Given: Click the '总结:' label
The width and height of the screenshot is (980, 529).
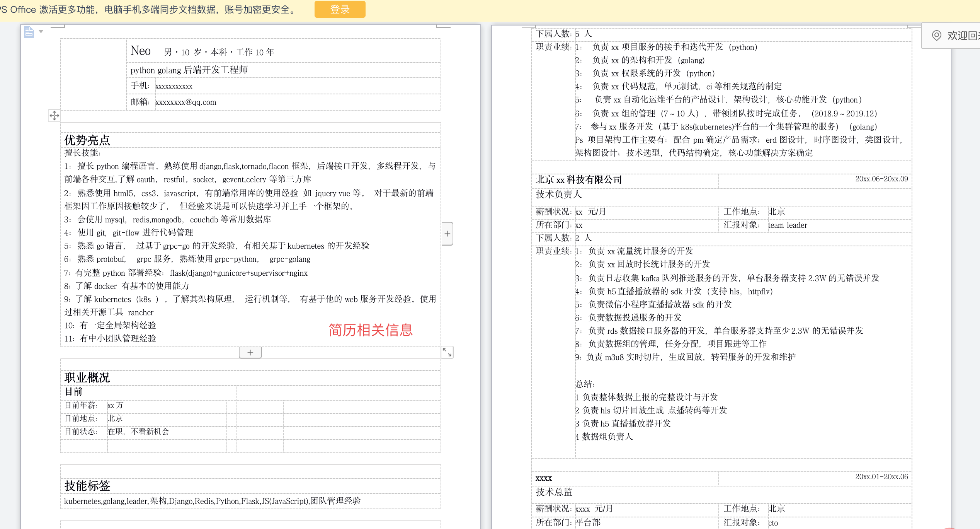Looking at the screenshot, I should point(585,384).
